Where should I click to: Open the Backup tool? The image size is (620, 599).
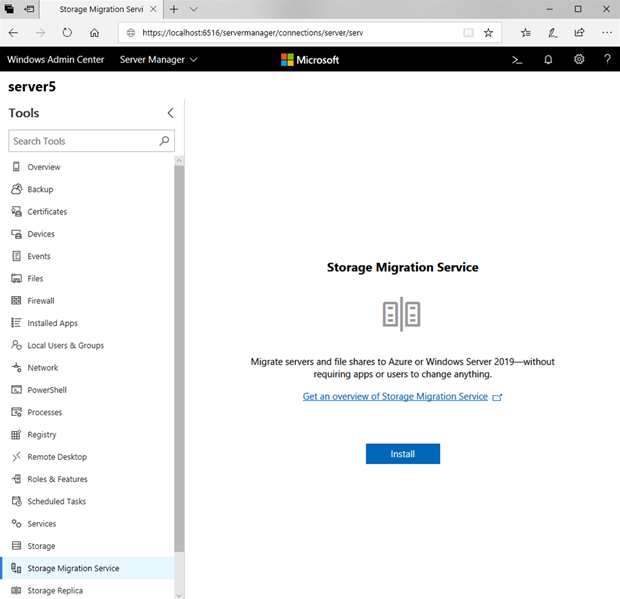87,189
